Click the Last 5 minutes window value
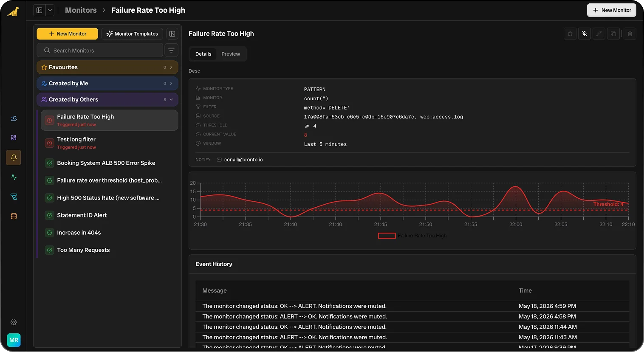The height and width of the screenshot is (352, 644). (x=325, y=144)
